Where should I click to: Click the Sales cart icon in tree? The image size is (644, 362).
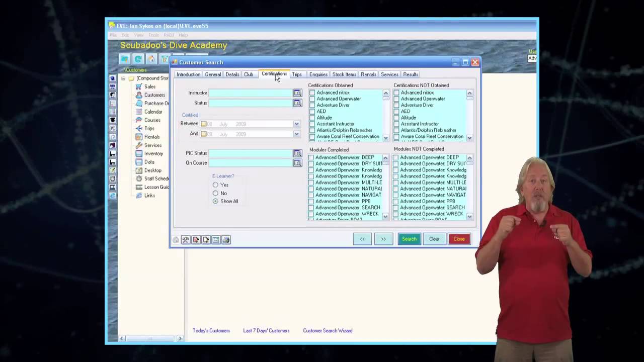click(139, 86)
